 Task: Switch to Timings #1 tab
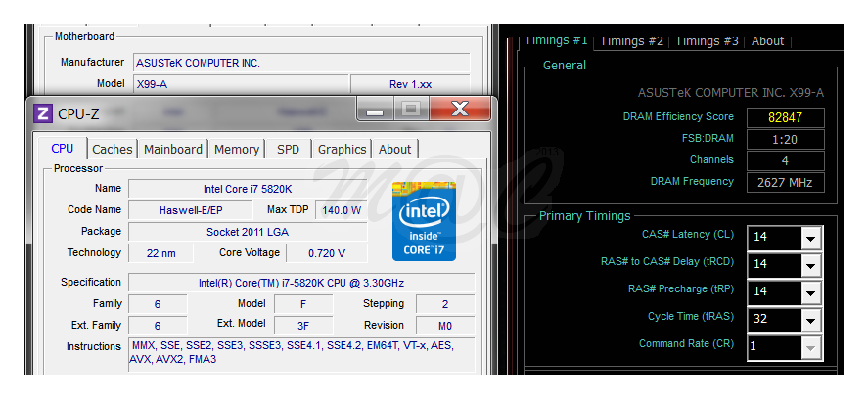[x=556, y=40]
